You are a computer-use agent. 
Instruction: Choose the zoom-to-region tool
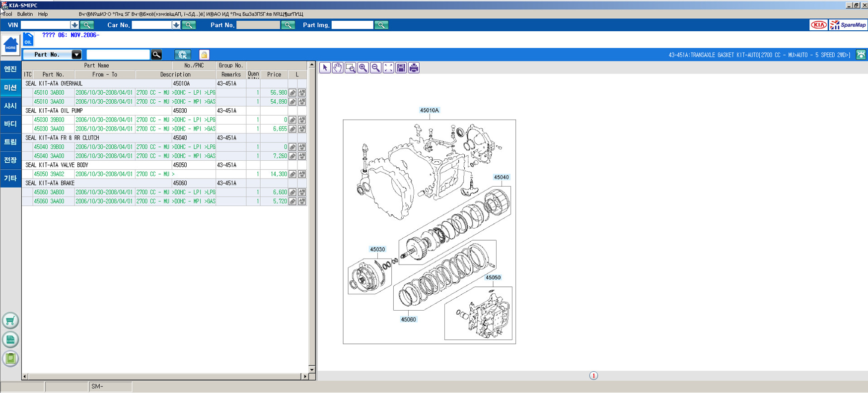coord(351,68)
